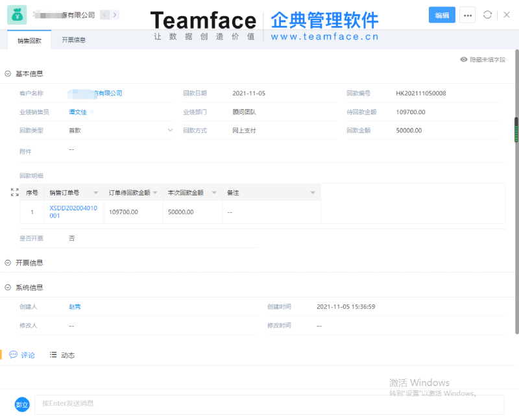Open sales order XSDD202004010001 link
This screenshot has width=519, height=420.
73,212
